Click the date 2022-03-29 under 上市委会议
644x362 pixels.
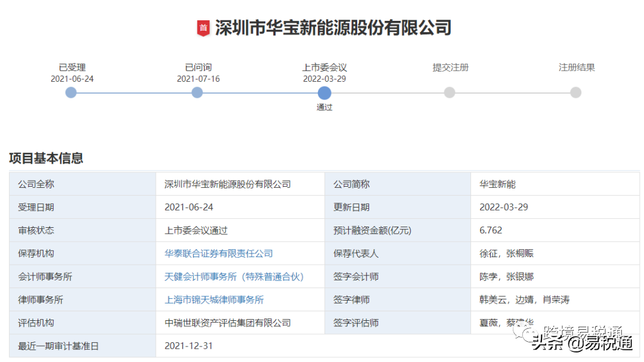324,79
